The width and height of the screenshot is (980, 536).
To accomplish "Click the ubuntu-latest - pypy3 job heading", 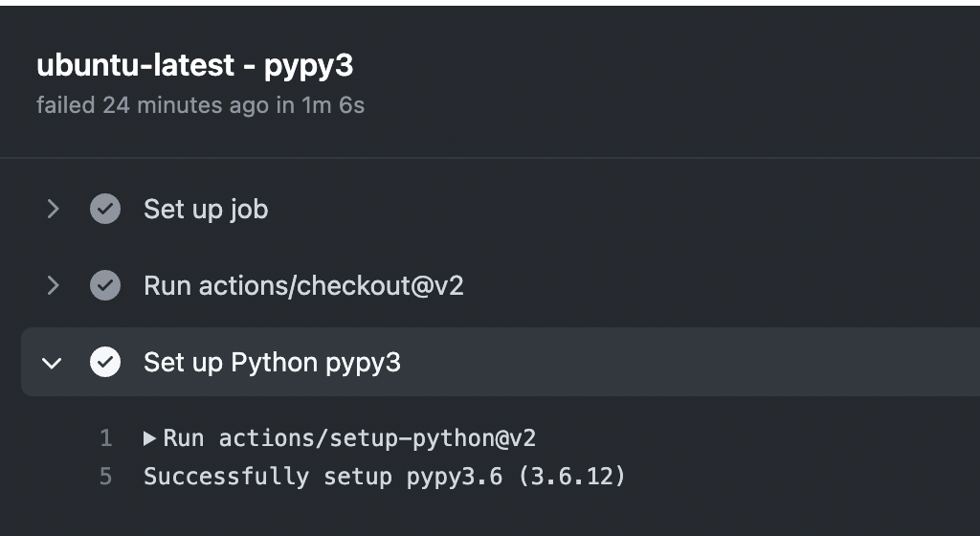I will tap(195, 66).
